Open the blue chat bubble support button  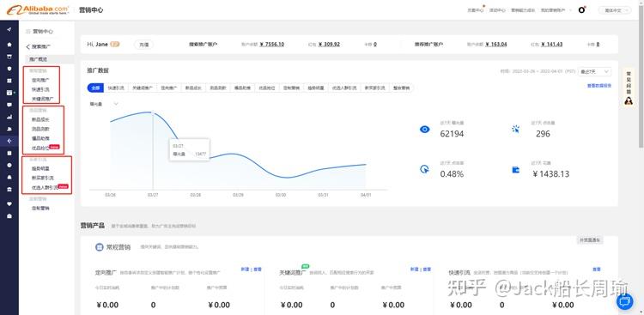pos(625,302)
